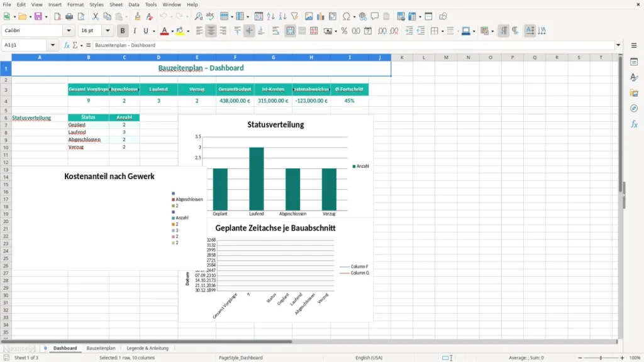
Task: Click the Sort Ascending icon
Action: [x=270, y=16]
